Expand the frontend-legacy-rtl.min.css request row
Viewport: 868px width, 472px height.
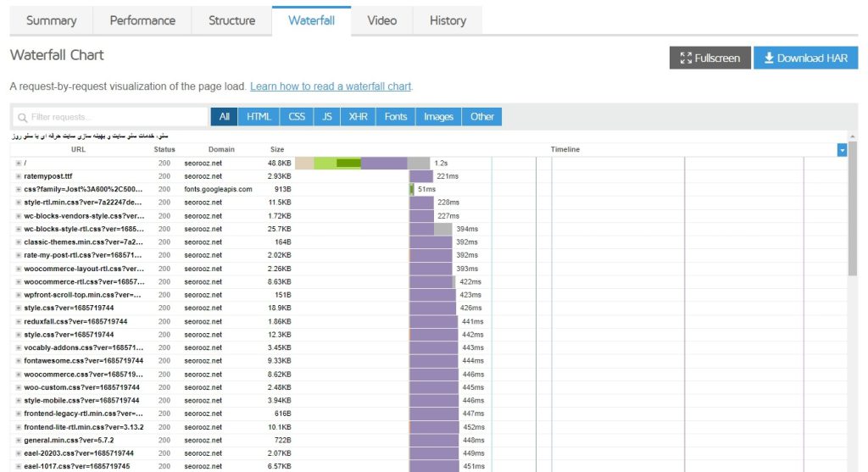[x=19, y=414]
